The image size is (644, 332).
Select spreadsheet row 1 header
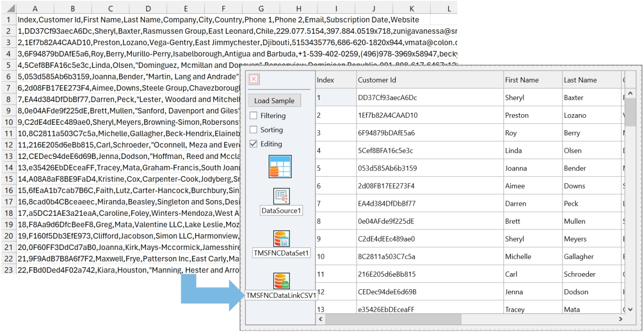click(9, 20)
